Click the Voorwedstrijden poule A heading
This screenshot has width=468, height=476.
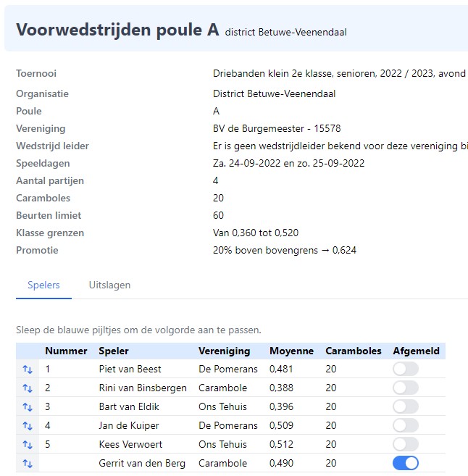(x=117, y=30)
